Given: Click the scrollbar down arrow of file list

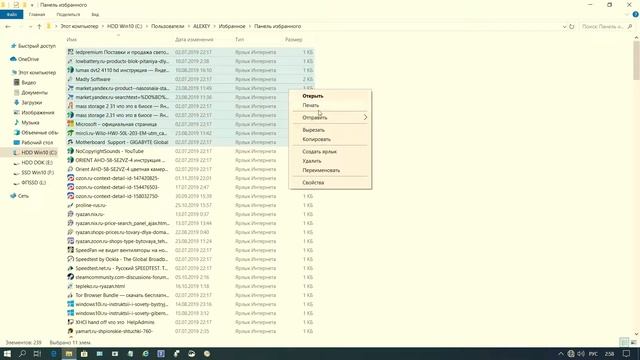Looking at the screenshot, I should pos(636,334).
